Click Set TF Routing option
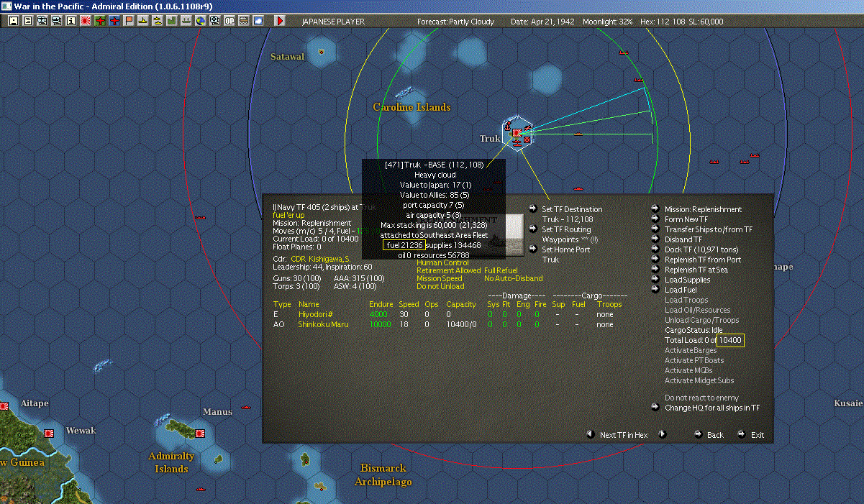Screen dimensions: 864x504 click(x=565, y=229)
